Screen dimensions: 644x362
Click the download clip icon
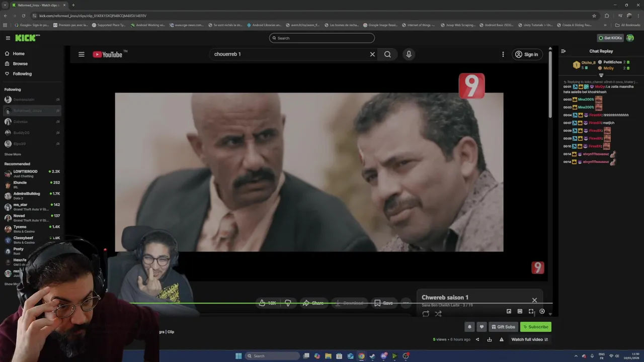pyautogui.click(x=490, y=339)
